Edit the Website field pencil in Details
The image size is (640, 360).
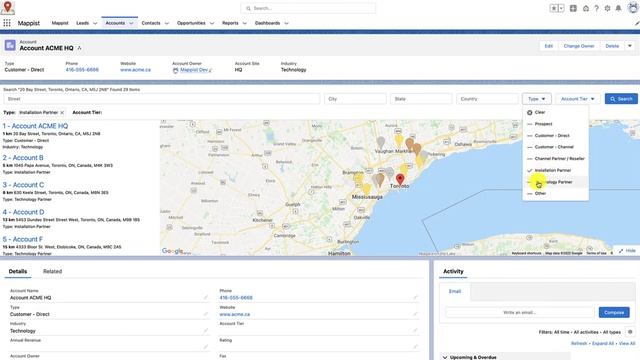click(415, 314)
